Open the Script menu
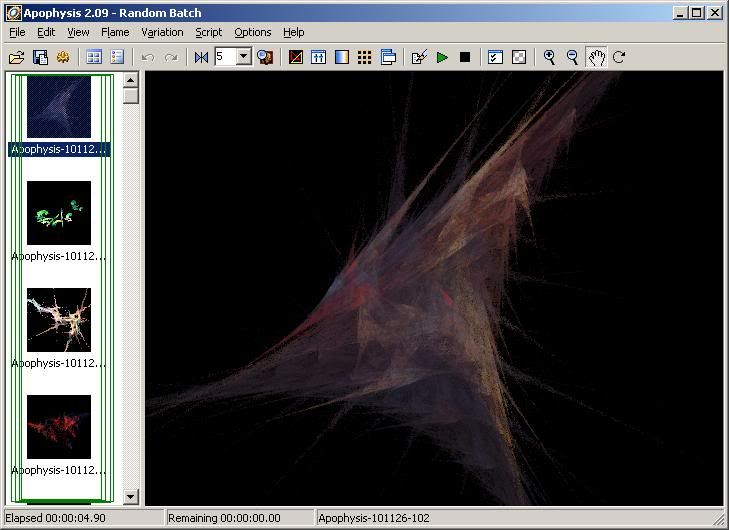This screenshot has height=530, width=729. [x=208, y=32]
